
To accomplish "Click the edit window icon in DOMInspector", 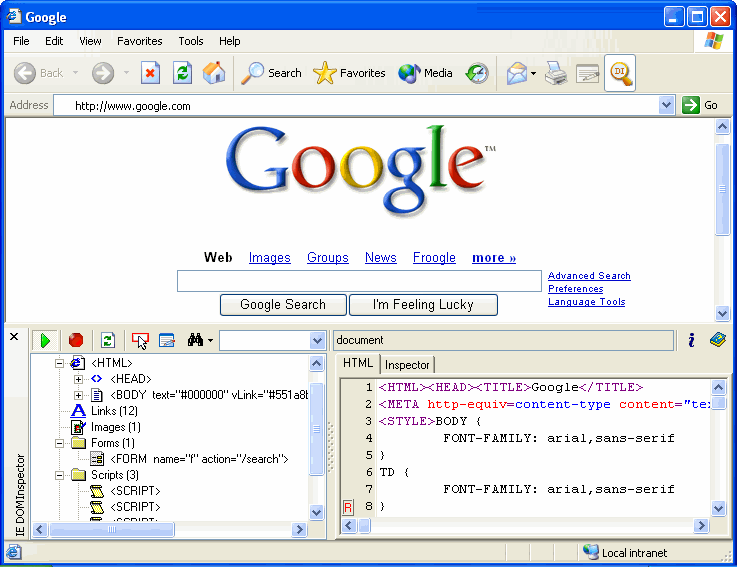I will tap(167, 340).
